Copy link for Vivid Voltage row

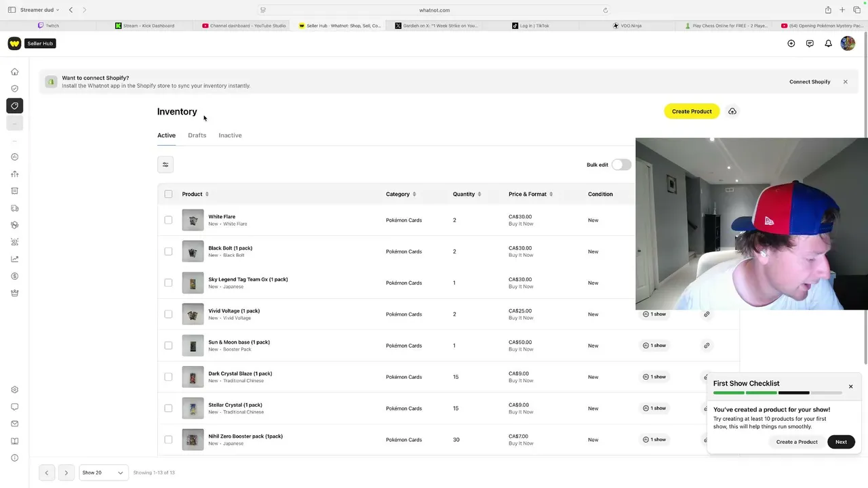click(x=707, y=314)
